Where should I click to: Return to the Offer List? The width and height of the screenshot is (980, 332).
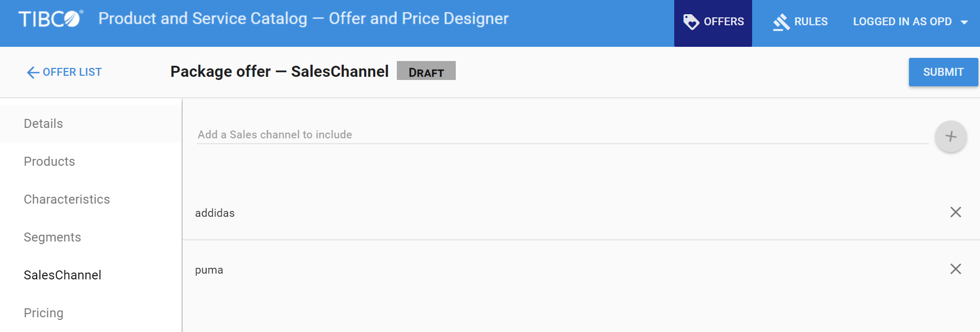click(x=72, y=72)
